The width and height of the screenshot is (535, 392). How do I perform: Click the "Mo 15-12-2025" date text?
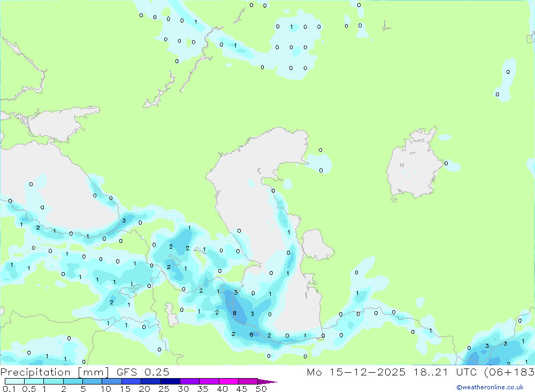tap(356, 372)
